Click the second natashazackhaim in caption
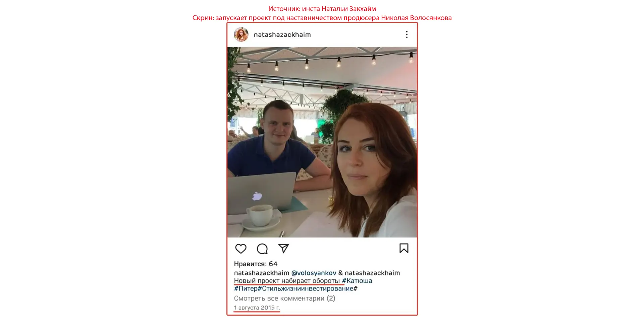This screenshot has height=321, width=644. pyautogui.click(x=372, y=273)
